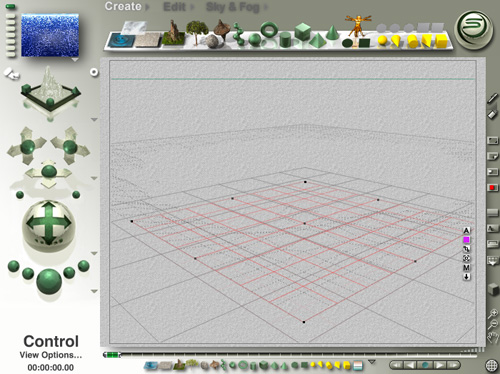
Task: Expand the Create palette arrow
Action: (x=147, y=7)
